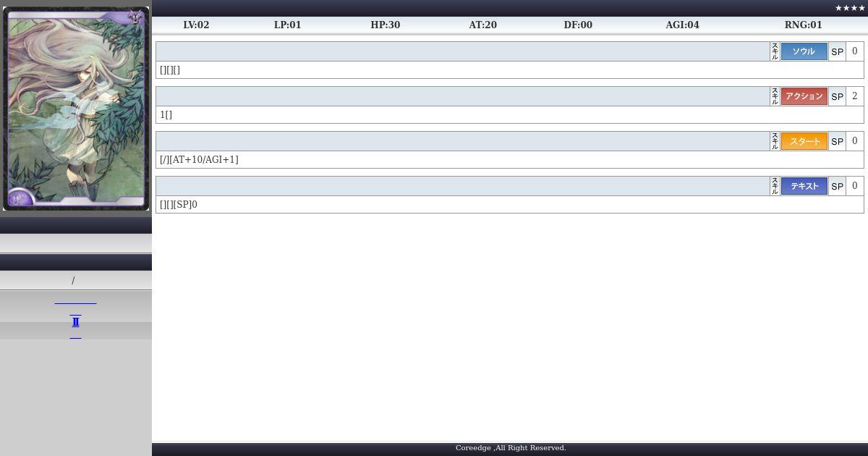Click the SP label in the ソウル row
The width and height of the screenshot is (868, 456).
pyautogui.click(x=837, y=51)
